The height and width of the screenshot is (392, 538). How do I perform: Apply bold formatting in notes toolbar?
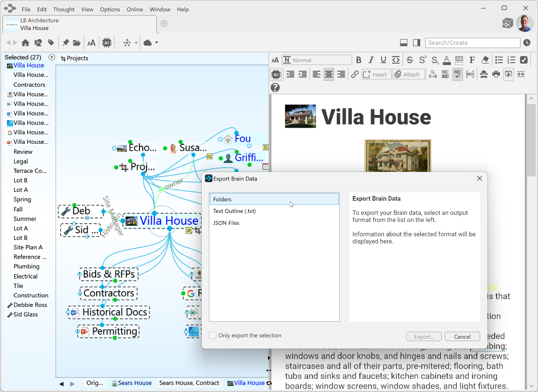pyautogui.click(x=359, y=60)
